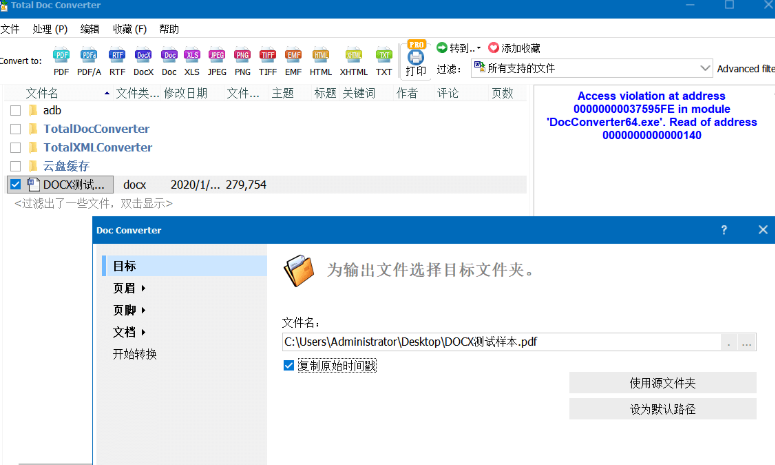Select the 目标 tab in wizard
Image resolution: width=775 pixels, height=465 pixels.
pos(184,266)
